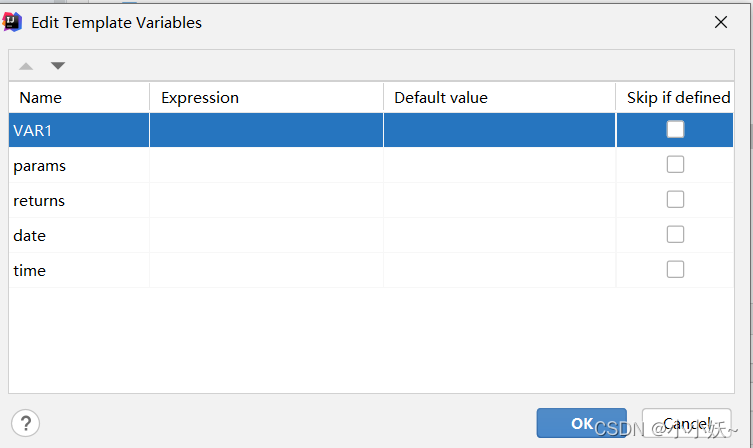Click the Default value column header
This screenshot has width=753, height=448.
tap(498, 97)
